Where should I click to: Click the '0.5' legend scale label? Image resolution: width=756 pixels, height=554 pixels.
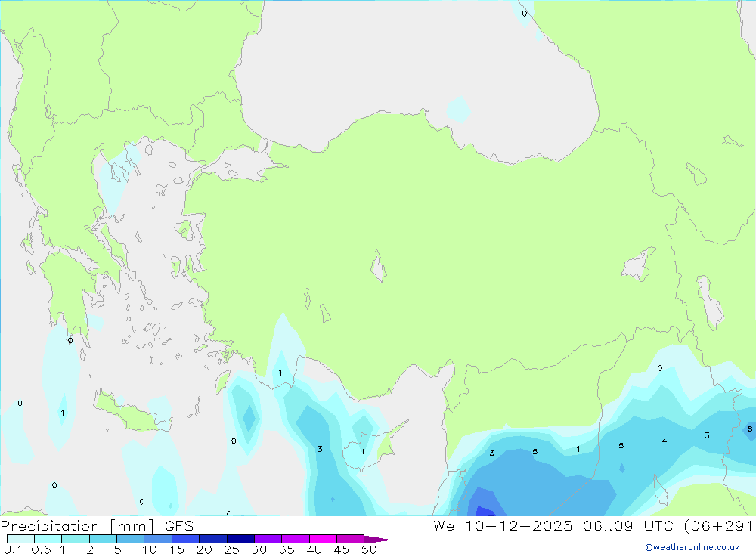pyautogui.click(x=41, y=549)
